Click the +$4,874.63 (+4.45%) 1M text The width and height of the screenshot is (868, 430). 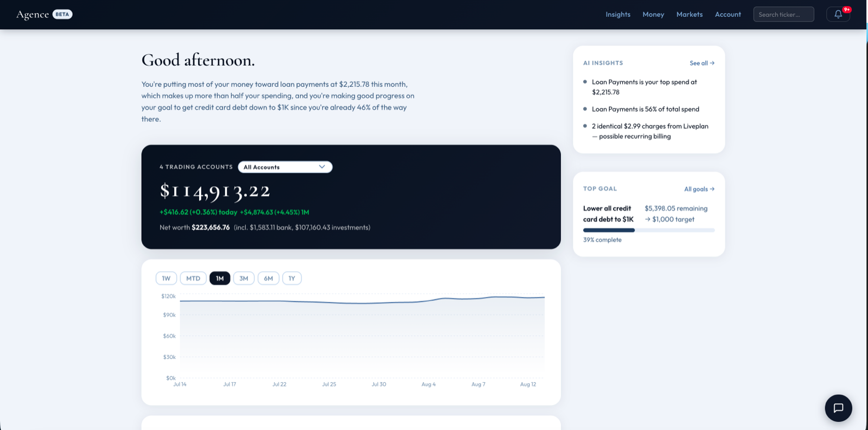(x=275, y=212)
